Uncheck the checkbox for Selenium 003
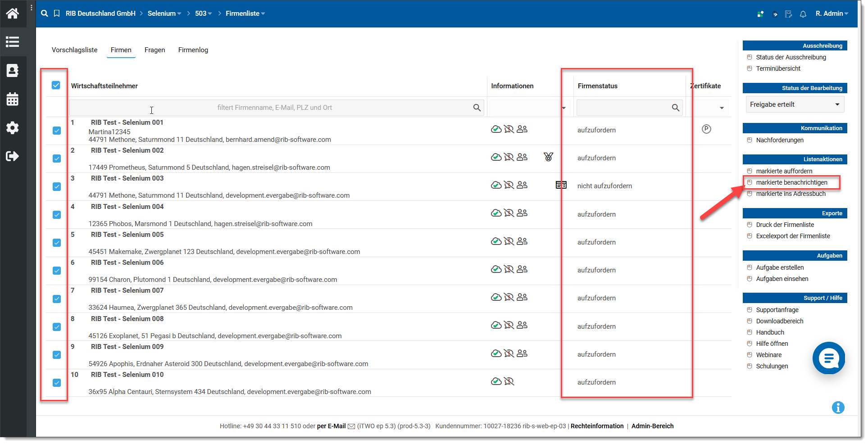This screenshot has height=444, width=868. [57, 186]
